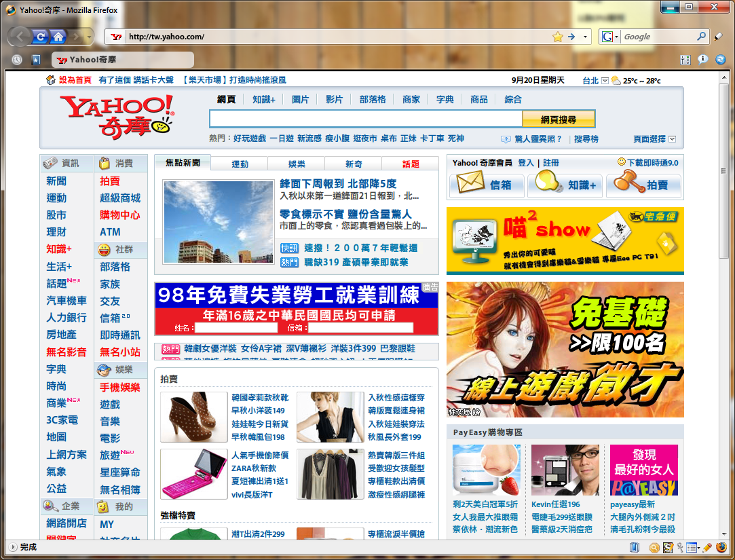Screen dimensions: 735x560
Task: Click the 消費 shopping bag icon header
Action: 104,163
